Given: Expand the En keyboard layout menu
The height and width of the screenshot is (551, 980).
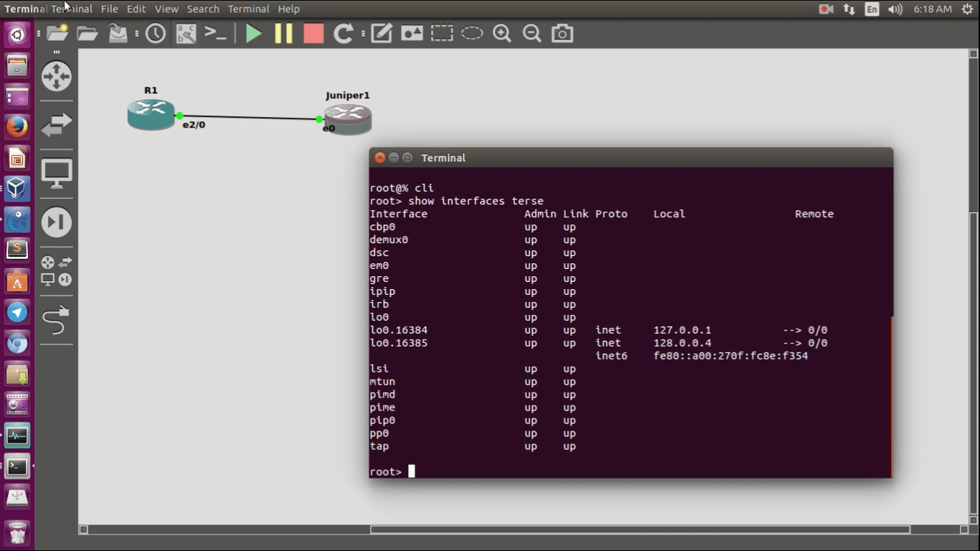Looking at the screenshot, I should click(872, 9).
